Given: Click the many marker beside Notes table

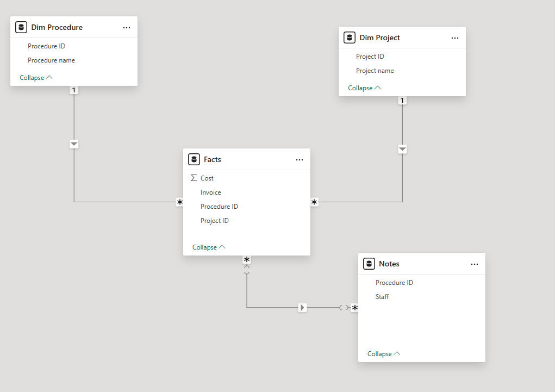Looking at the screenshot, I should pyautogui.click(x=354, y=308).
